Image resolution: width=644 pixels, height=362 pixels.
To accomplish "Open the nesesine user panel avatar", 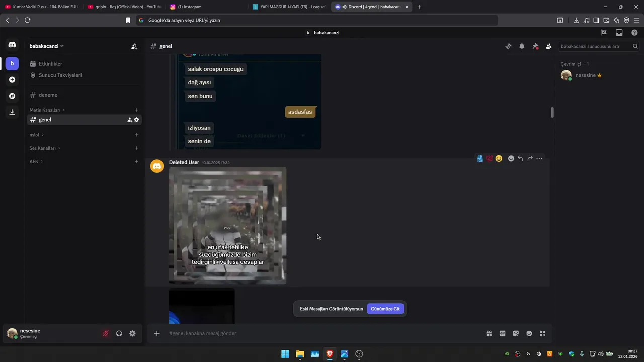I will (x=12, y=333).
